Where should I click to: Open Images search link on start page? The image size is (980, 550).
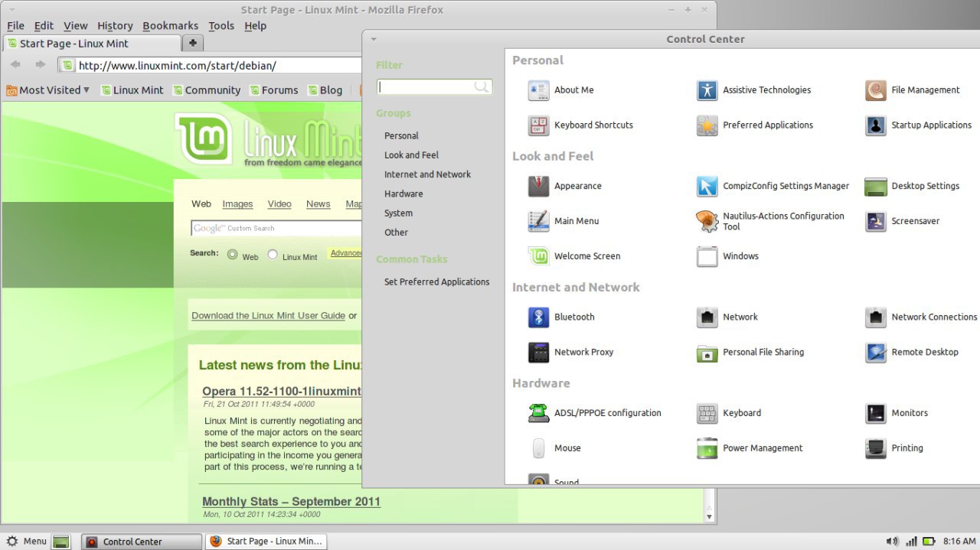coord(237,203)
